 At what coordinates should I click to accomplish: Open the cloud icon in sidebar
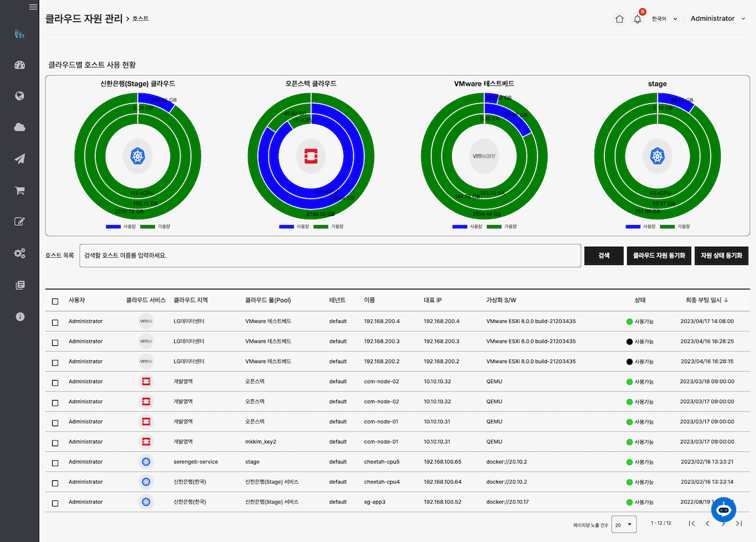[19, 127]
